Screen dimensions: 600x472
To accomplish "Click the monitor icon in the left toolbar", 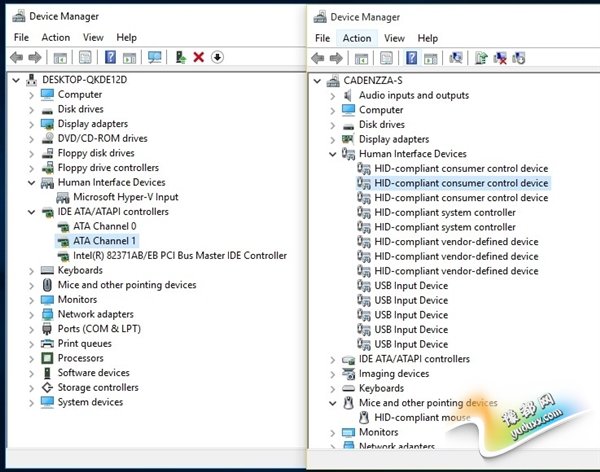I will point(154,58).
